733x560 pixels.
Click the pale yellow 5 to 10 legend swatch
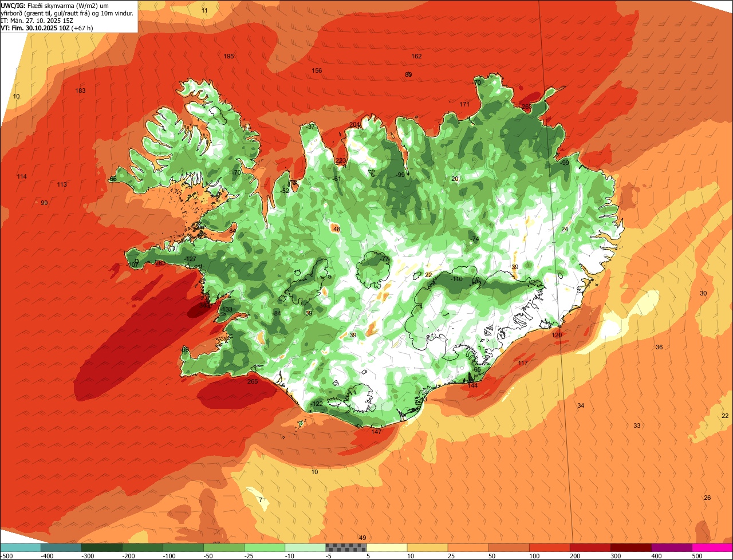387,548
